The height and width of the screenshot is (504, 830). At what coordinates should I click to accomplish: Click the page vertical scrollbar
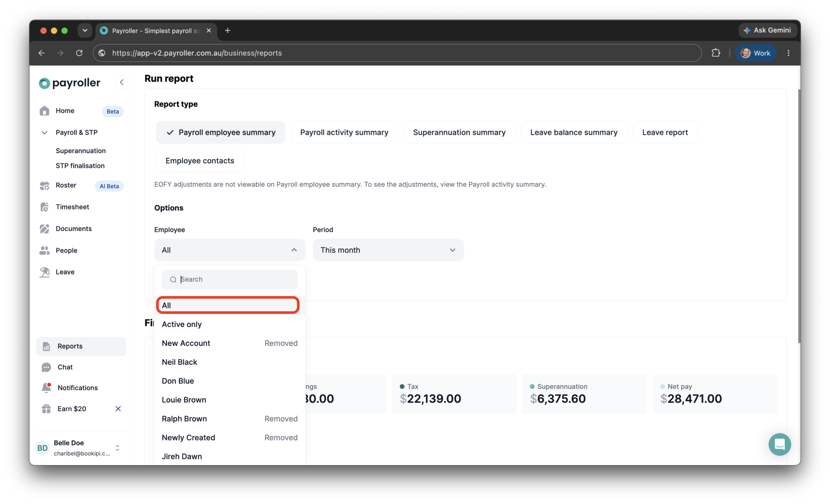pyautogui.click(x=799, y=216)
